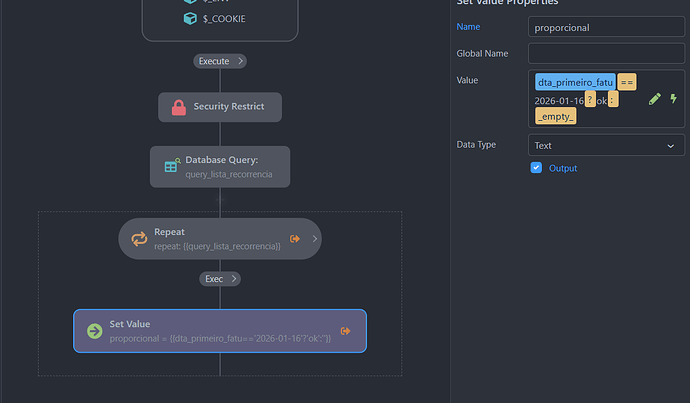Click the empty Global Name field
The height and width of the screenshot is (403, 690).
(x=606, y=54)
